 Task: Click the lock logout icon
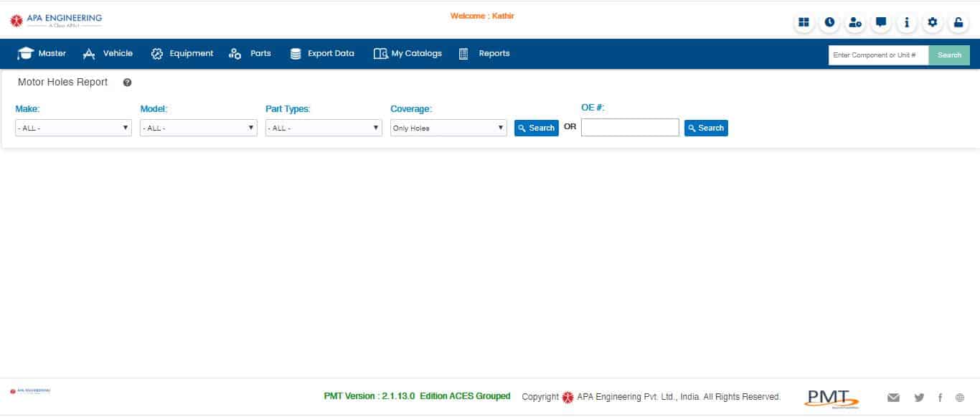click(958, 22)
